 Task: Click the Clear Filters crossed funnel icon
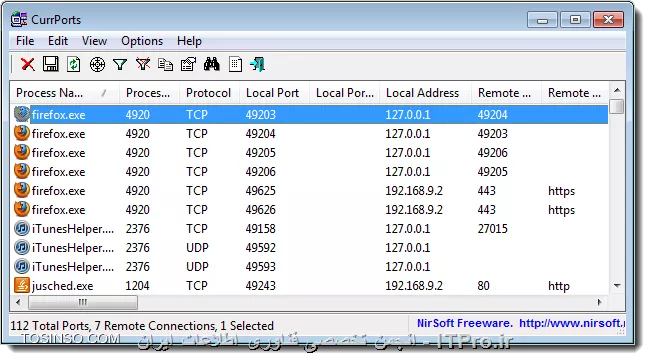(x=143, y=64)
